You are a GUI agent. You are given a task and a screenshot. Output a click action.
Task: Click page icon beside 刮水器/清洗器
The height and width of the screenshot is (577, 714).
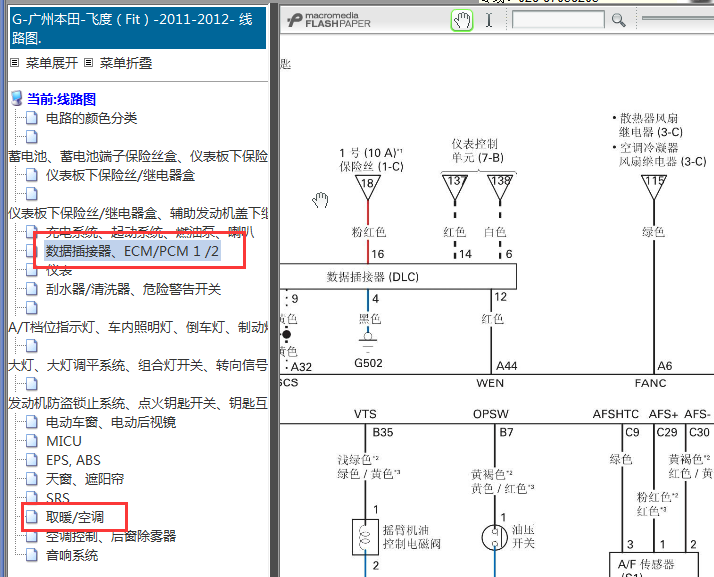pyautogui.click(x=31, y=289)
